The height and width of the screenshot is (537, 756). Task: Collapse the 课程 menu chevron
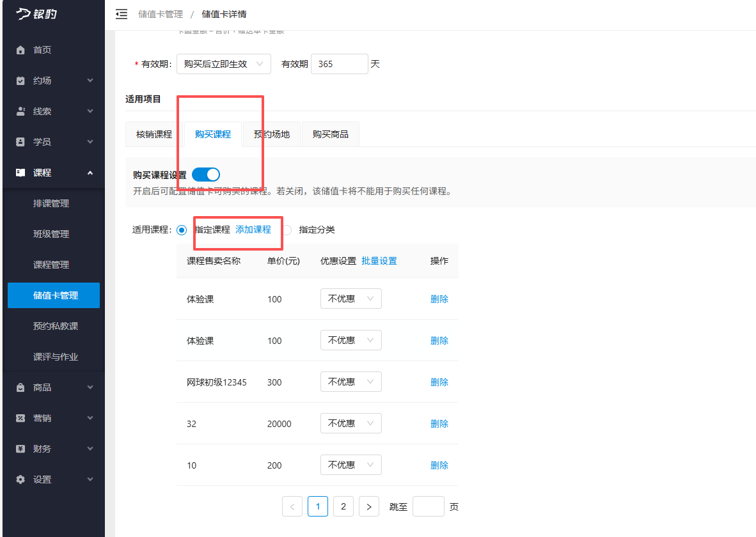[90, 172]
